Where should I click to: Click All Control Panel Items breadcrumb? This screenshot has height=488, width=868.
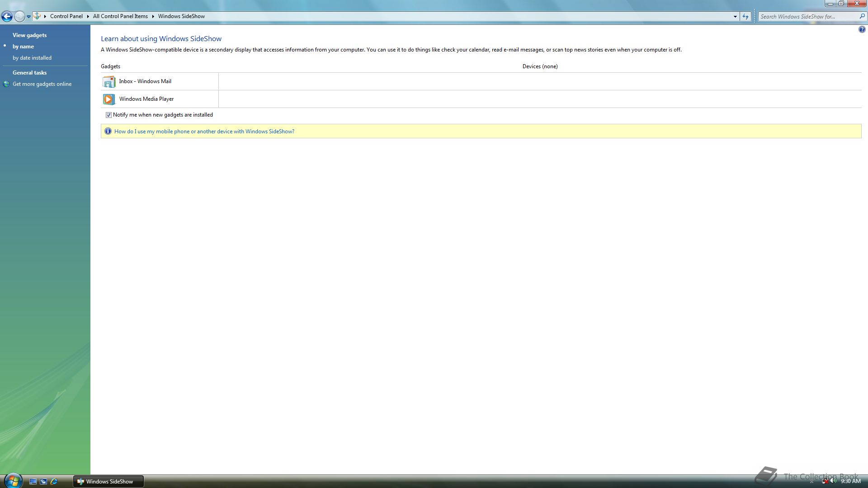(120, 16)
